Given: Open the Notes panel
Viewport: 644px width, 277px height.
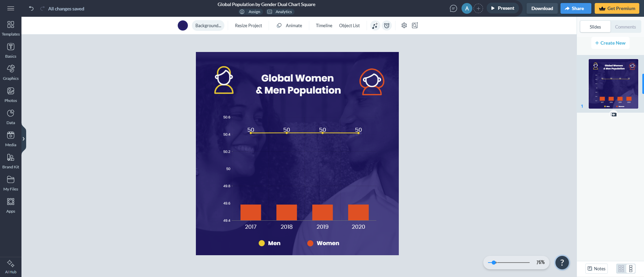Looking at the screenshot, I should tap(596, 269).
